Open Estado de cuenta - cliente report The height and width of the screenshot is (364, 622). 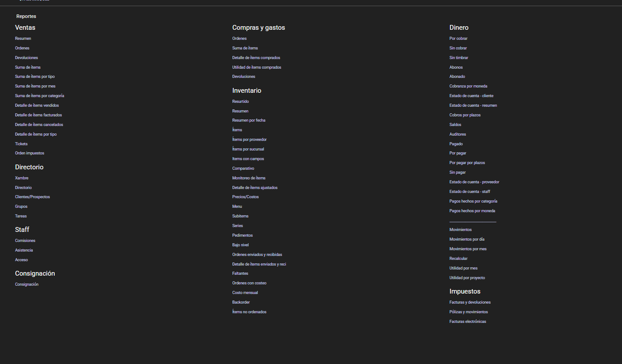click(471, 96)
